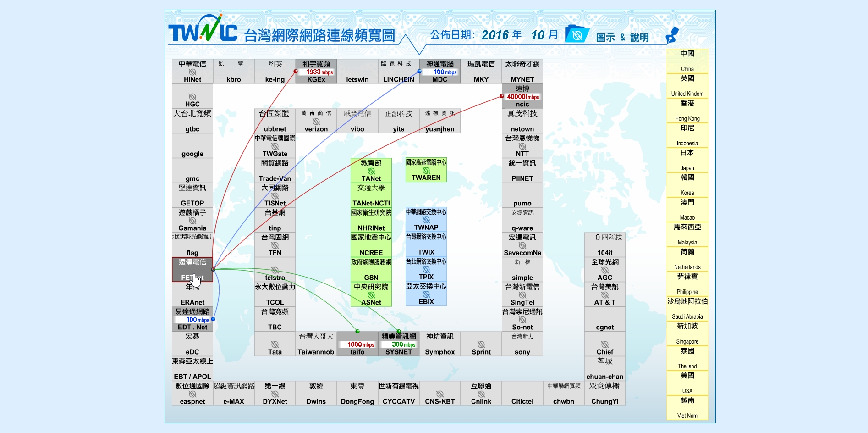Choose 新加坡 Singapore in country list
The image size is (868, 433).
click(687, 333)
